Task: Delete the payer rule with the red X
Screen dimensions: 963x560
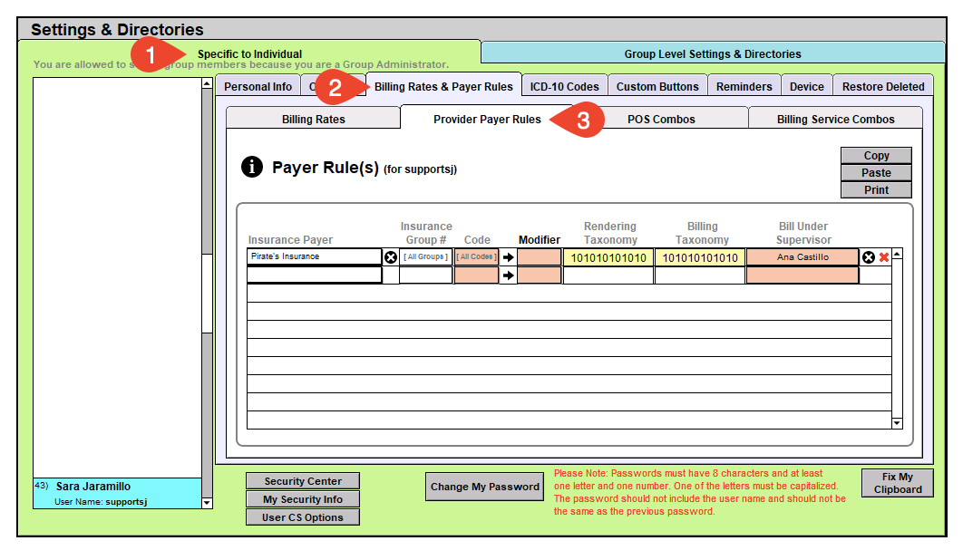Action: point(883,257)
